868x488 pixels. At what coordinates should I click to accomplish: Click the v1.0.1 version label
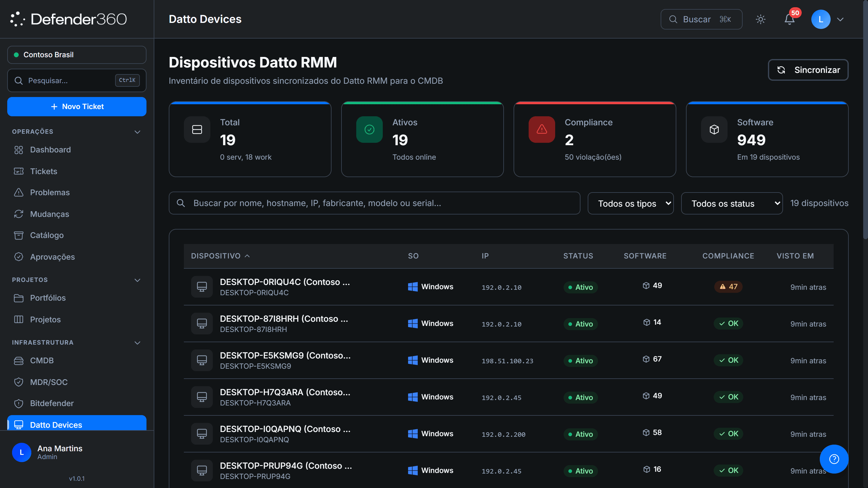(77, 479)
